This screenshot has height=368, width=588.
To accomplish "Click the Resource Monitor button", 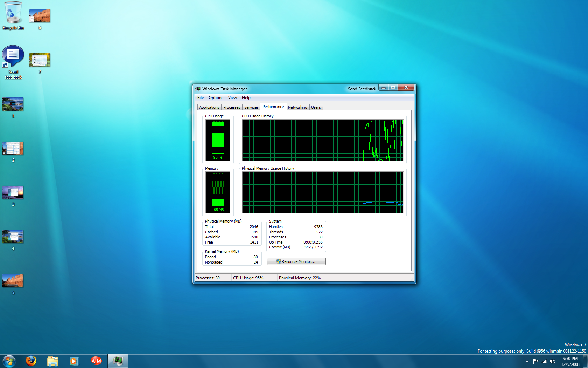I will (296, 261).
